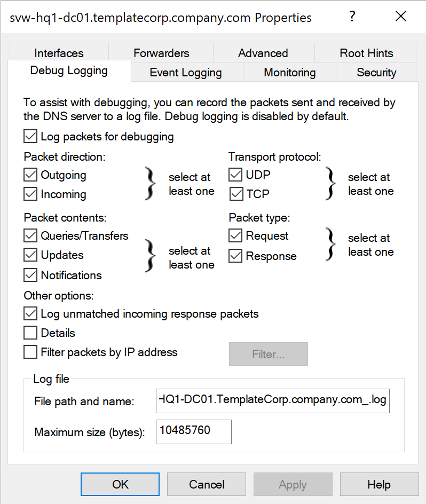Viewport: 426px width, 504px height.
Task: Disable UDP transport protocol logging
Action: pos(235,175)
